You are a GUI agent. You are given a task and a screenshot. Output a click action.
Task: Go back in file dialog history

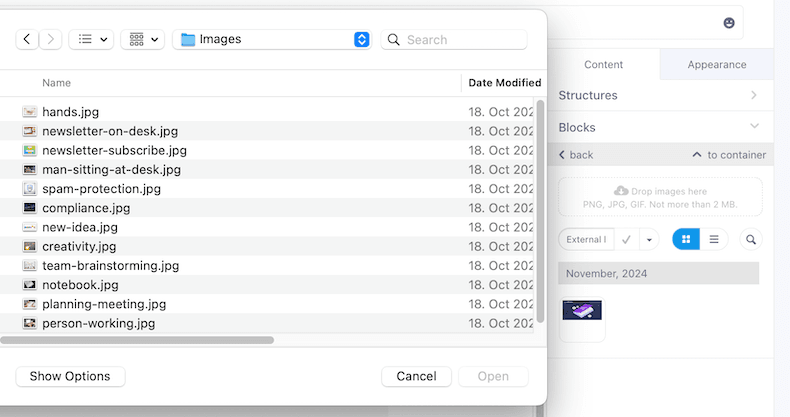click(x=27, y=39)
